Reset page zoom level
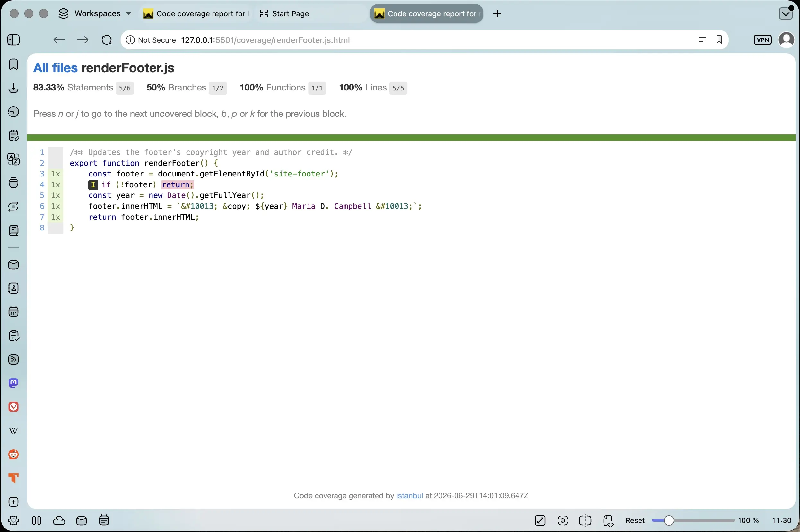Viewport: 800px width, 532px height. point(635,520)
